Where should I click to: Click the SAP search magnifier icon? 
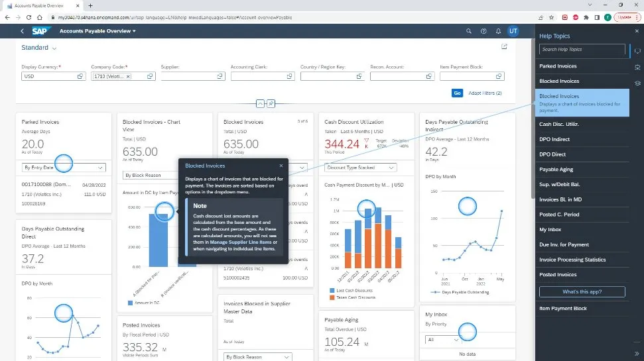[x=469, y=31]
